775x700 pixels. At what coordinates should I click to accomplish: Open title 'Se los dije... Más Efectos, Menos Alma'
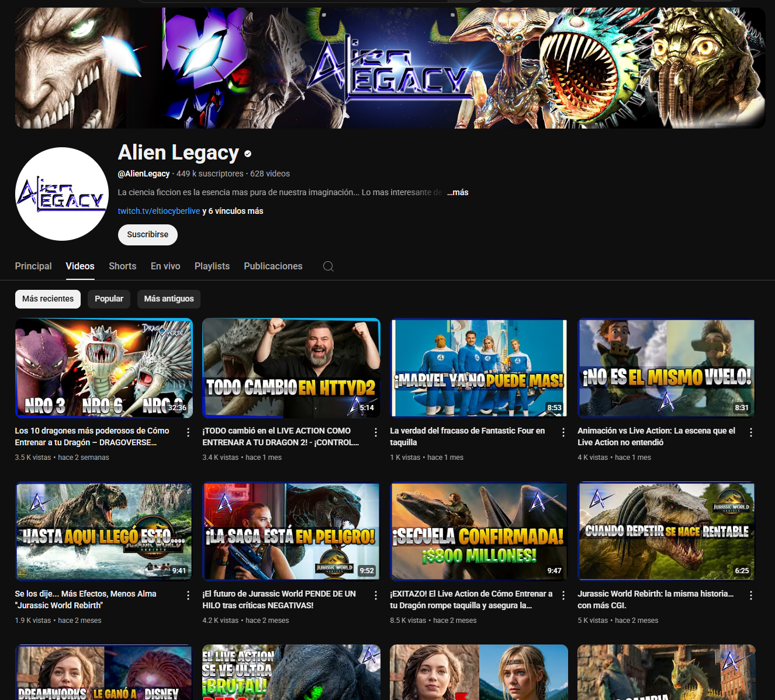(x=86, y=599)
